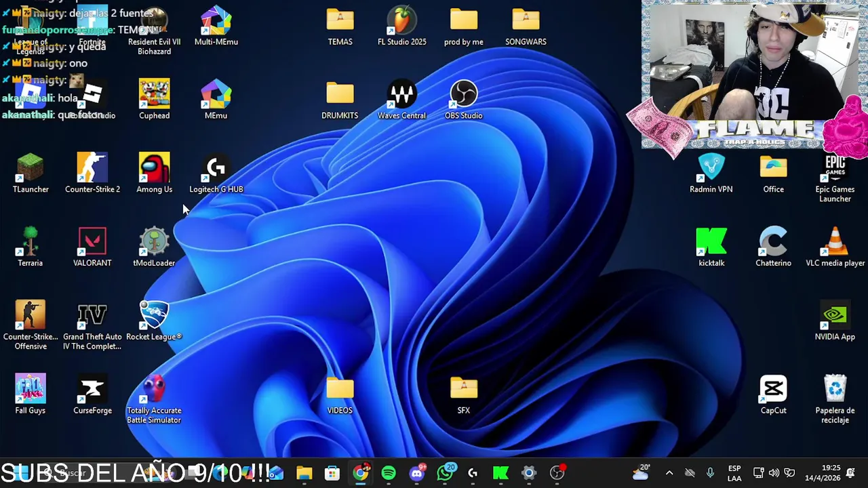Select the Papelera de reciclaje icon
The width and height of the screenshot is (868, 488).
coord(835,399)
